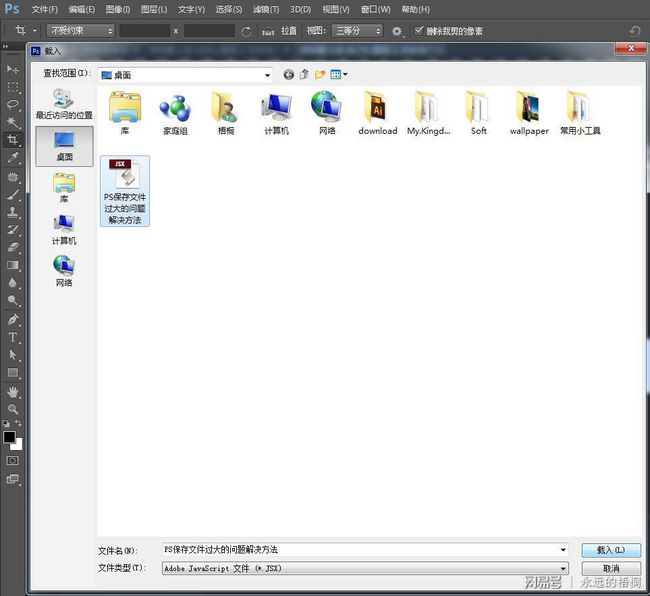
Task: Open the Soft folder
Action: pos(478,113)
